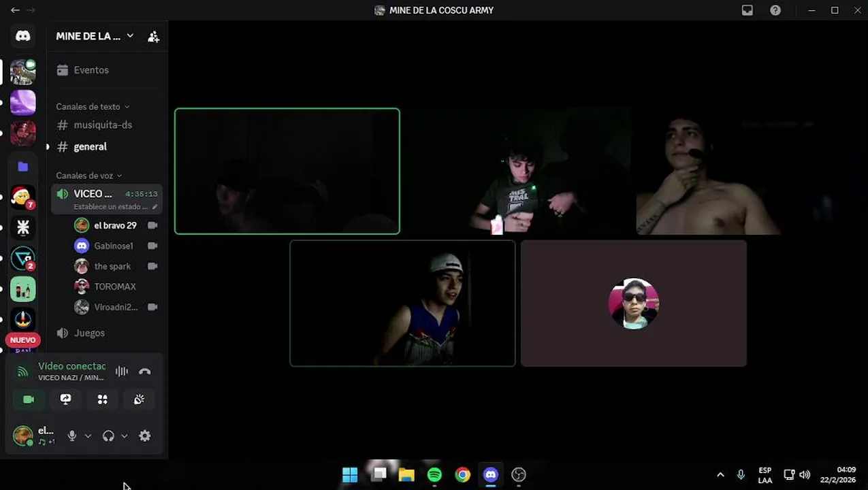This screenshot has height=490, width=868.
Task: Open the general text channel
Action: pyautogui.click(x=106, y=147)
